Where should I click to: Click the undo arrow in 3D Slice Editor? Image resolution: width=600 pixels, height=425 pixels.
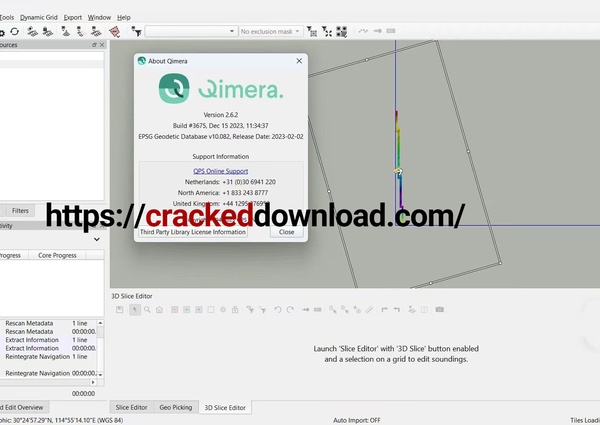[278, 309]
